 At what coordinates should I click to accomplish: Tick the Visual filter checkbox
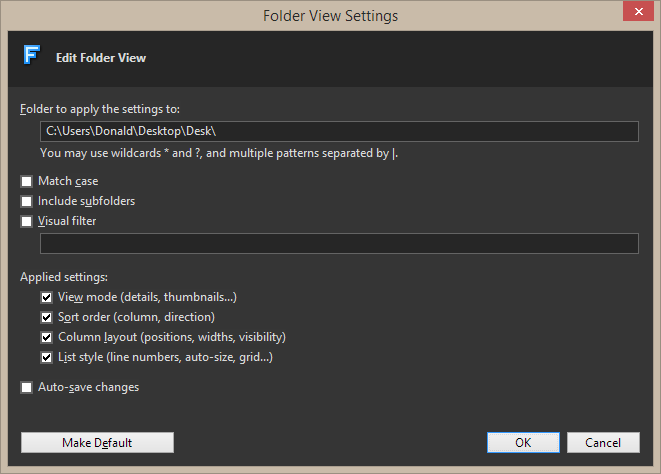point(27,222)
